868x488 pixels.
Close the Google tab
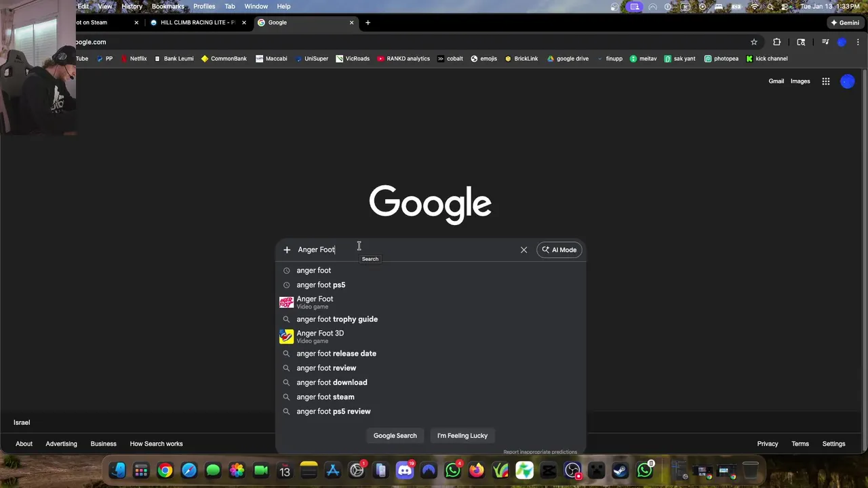pyautogui.click(x=351, y=22)
